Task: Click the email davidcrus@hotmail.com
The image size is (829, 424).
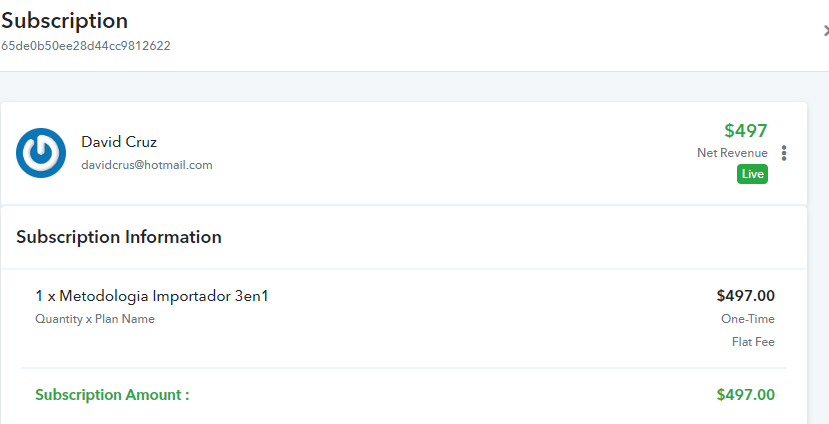Action: point(147,165)
